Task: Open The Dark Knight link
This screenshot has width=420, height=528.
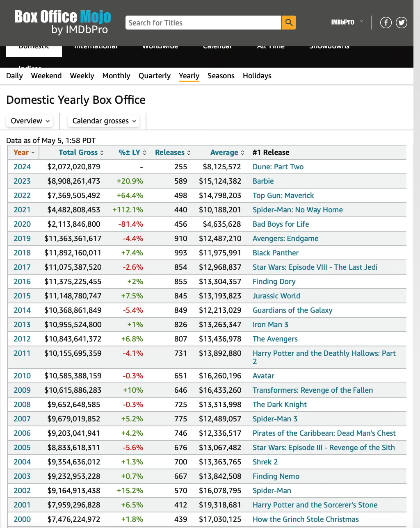Action: pos(280,405)
